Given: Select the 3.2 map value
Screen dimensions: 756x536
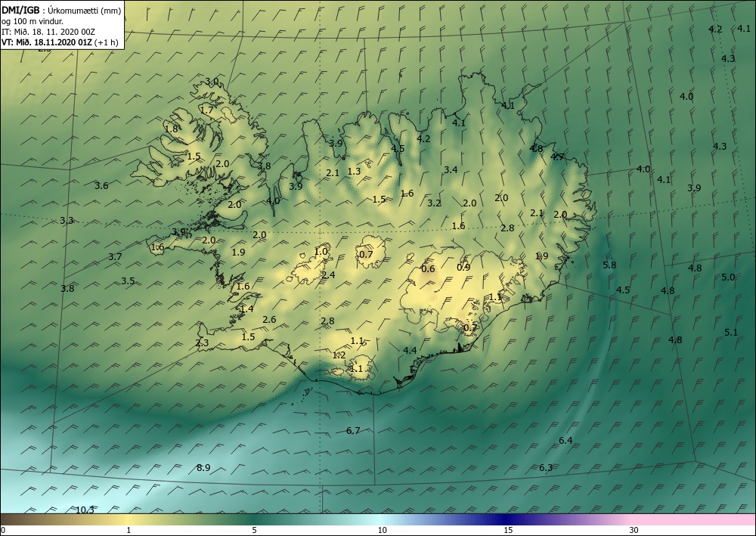Looking at the screenshot, I should (434, 203).
